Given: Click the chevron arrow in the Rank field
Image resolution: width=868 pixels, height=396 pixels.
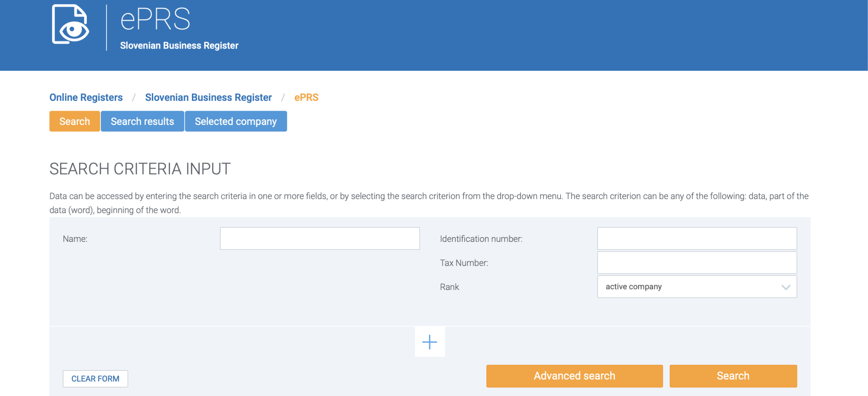Looking at the screenshot, I should point(785,287).
